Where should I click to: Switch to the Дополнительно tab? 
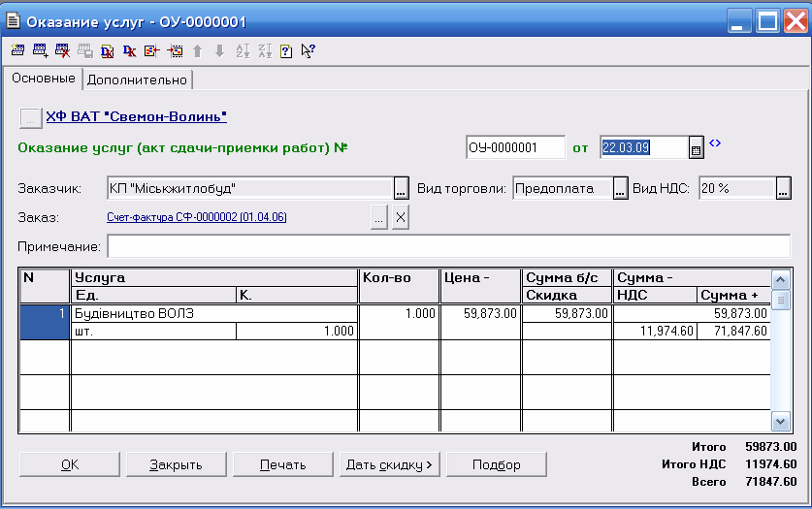(x=137, y=80)
